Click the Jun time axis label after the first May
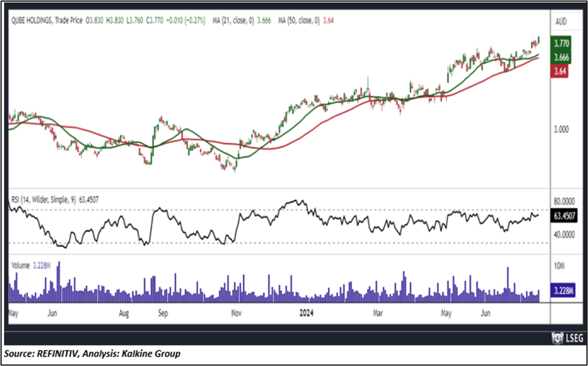The image size is (588, 366). pos(52,313)
